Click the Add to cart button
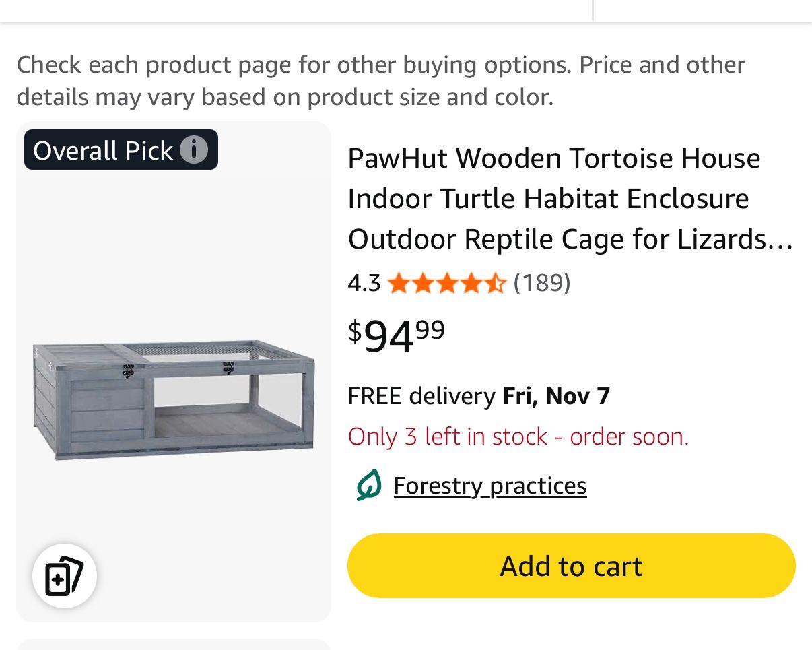812x650 pixels. pyautogui.click(x=570, y=566)
